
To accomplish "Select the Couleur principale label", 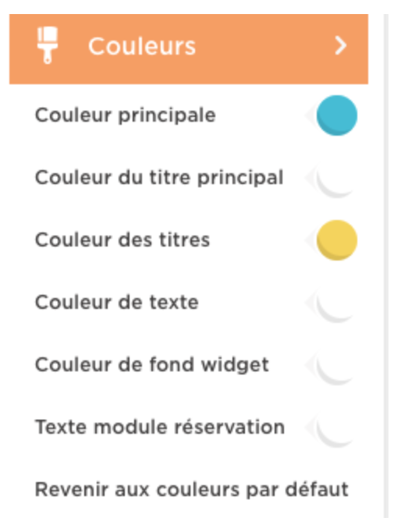I will (x=125, y=115).
